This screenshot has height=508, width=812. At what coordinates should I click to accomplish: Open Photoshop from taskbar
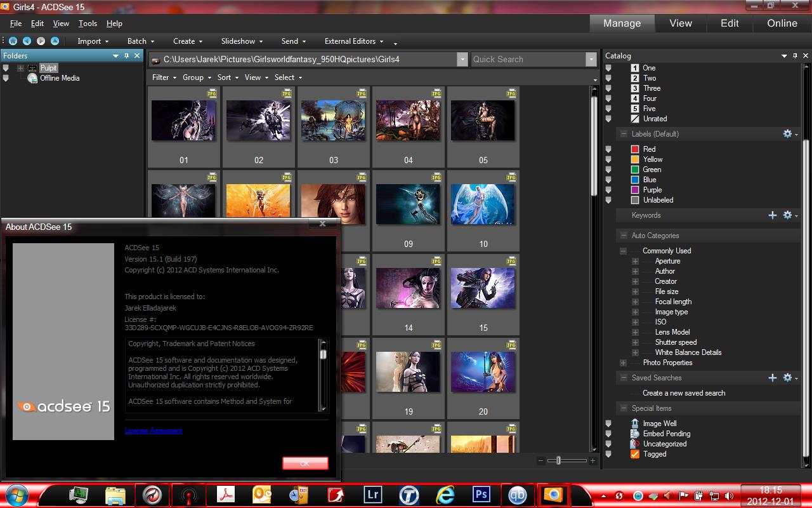(x=483, y=495)
